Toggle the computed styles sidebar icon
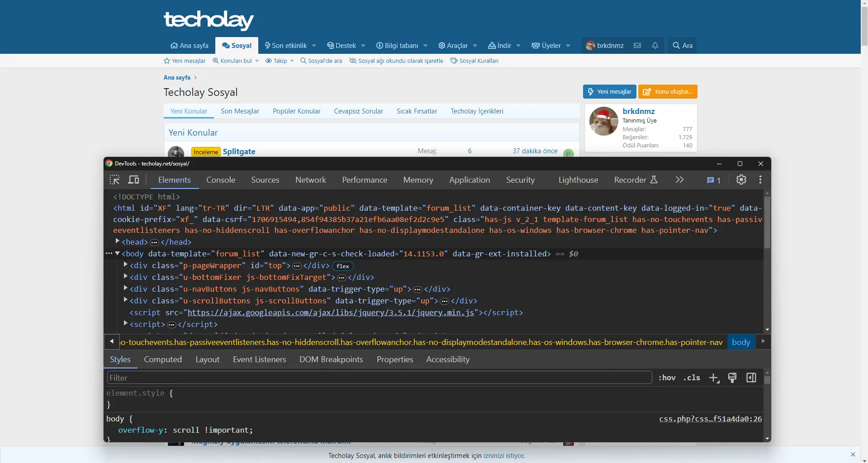 click(751, 378)
